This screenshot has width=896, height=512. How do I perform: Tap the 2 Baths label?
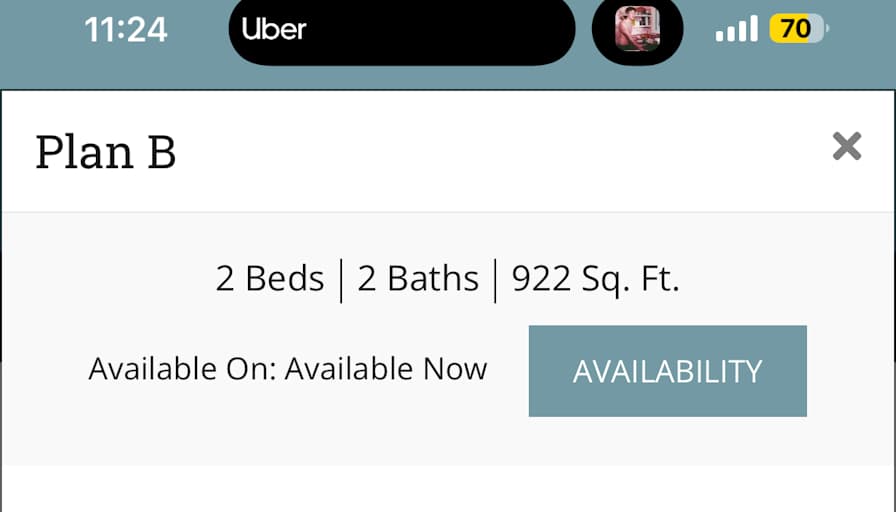(x=418, y=279)
